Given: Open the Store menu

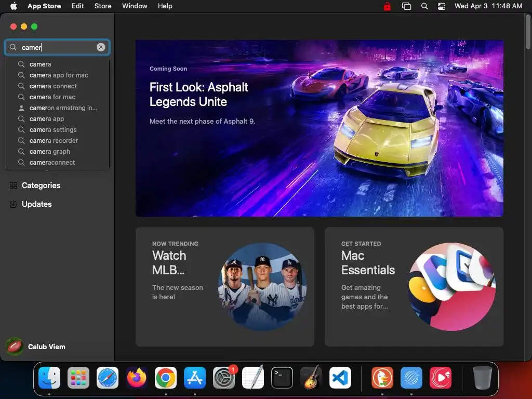Looking at the screenshot, I should 103,6.
